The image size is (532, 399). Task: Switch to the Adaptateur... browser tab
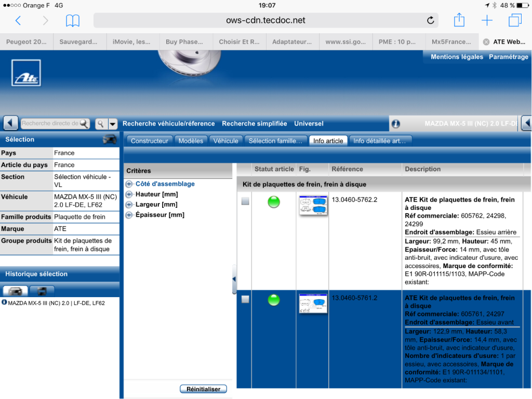[x=292, y=42]
